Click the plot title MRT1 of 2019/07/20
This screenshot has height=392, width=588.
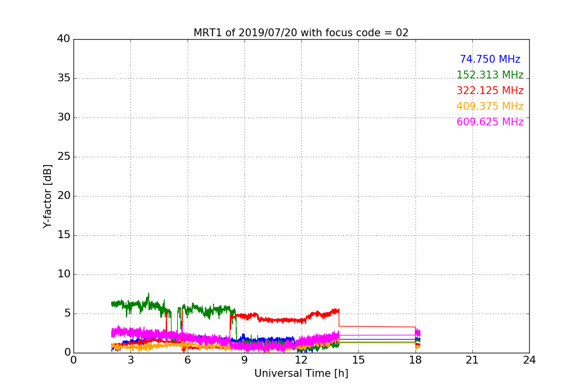301,33
